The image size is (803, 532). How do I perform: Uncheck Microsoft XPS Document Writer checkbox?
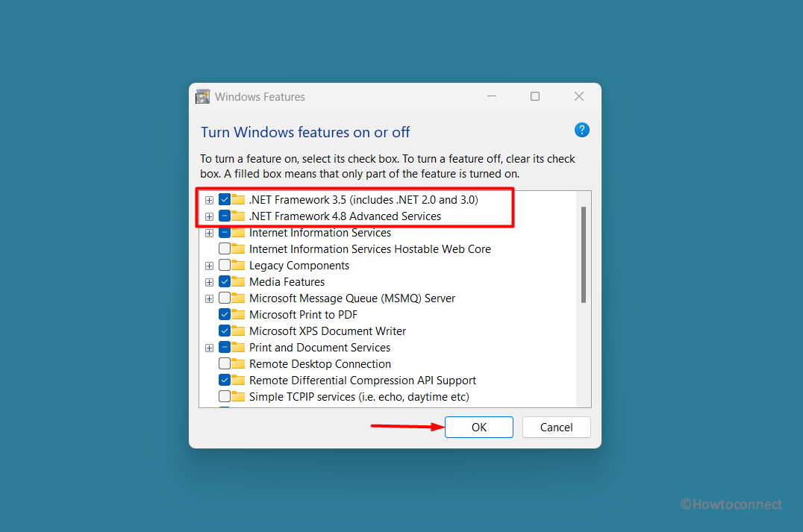coord(225,331)
